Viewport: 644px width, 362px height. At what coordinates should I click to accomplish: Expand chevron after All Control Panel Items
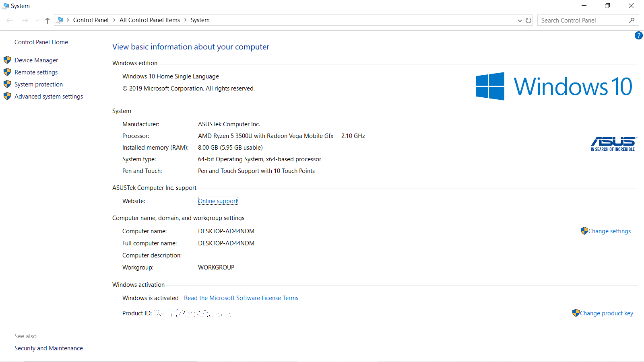186,20
